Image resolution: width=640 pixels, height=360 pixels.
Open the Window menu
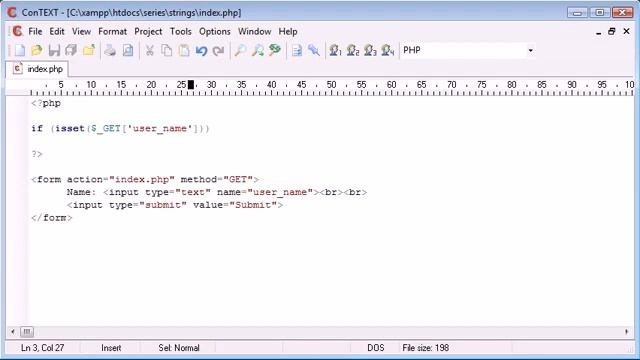tap(254, 31)
